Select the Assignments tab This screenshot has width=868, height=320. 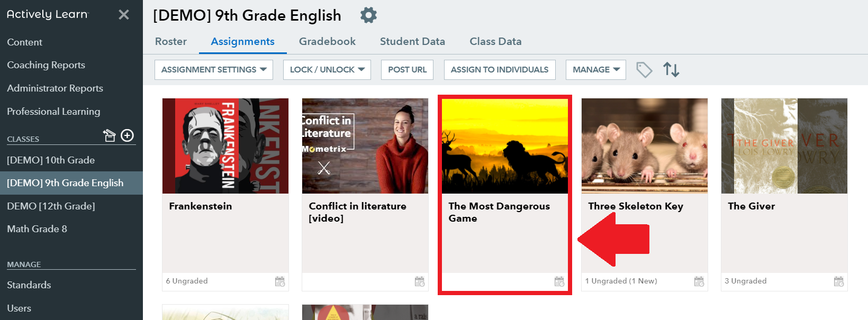click(x=243, y=41)
